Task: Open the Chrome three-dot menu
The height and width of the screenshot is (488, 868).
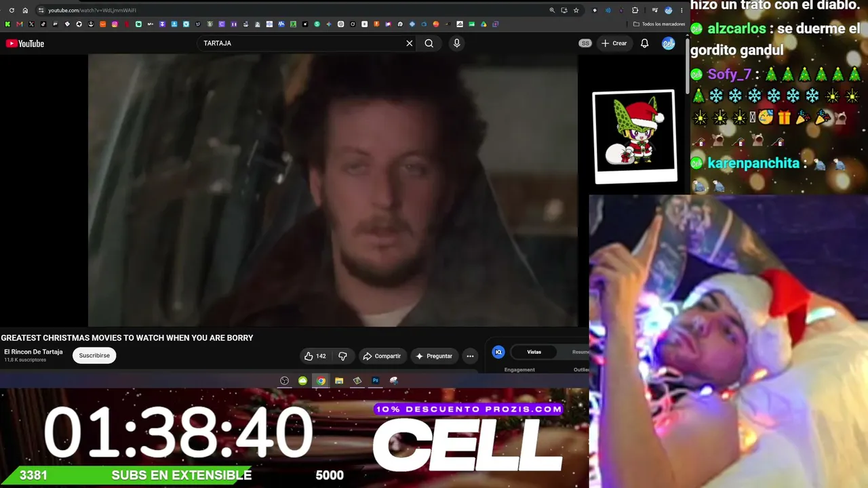Action: click(x=682, y=10)
